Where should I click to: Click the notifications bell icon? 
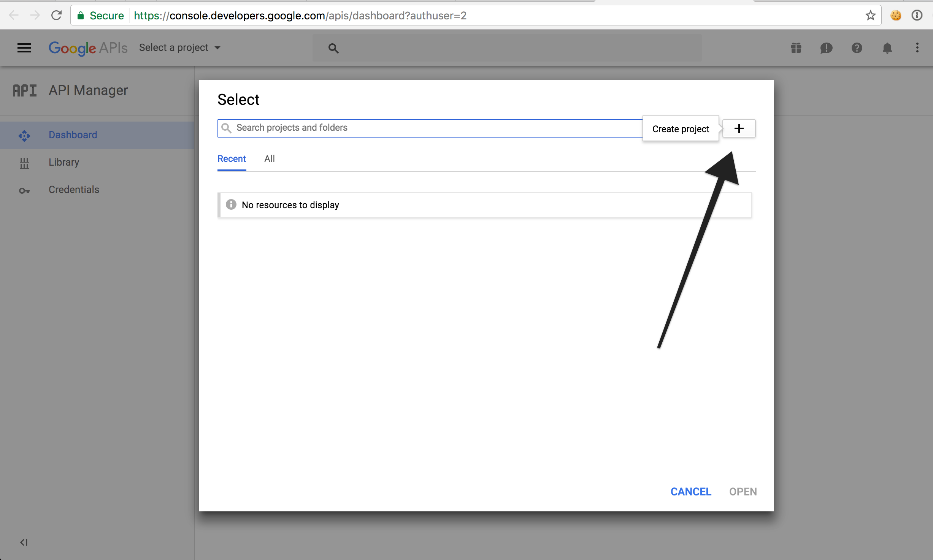(887, 48)
